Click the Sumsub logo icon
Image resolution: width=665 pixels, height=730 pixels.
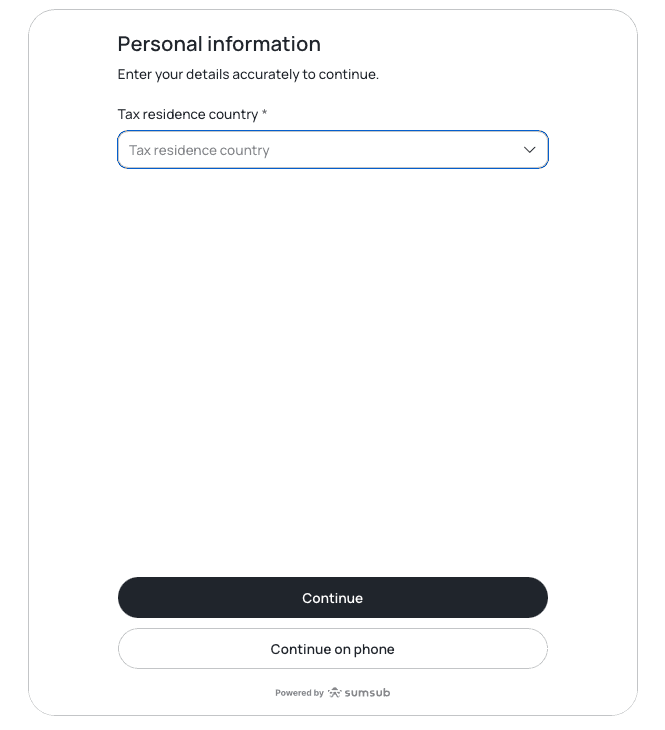[335, 692]
